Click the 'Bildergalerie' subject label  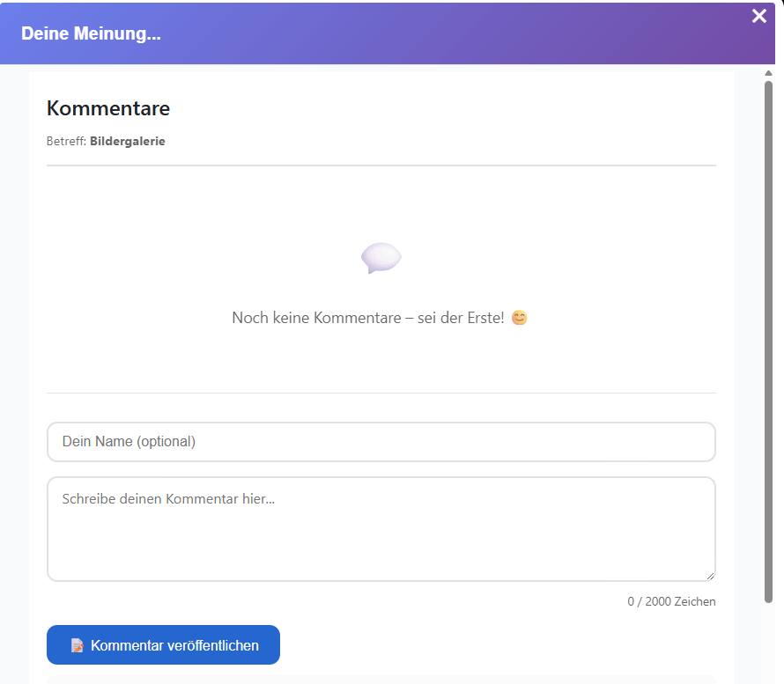coord(127,141)
